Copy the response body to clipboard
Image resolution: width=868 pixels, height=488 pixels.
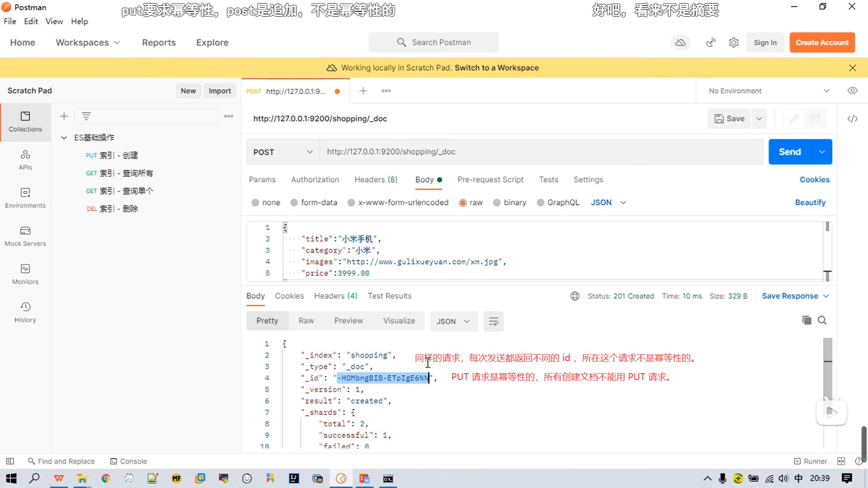(807, 320)
